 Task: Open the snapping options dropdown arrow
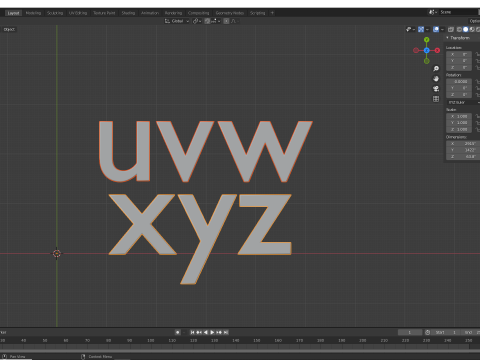[219, 21]
